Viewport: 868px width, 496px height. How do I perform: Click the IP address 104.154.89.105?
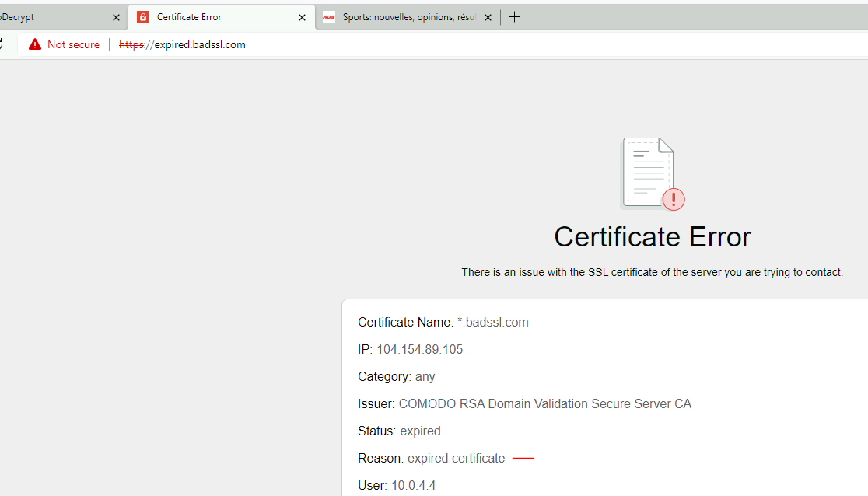click(419, 349)
